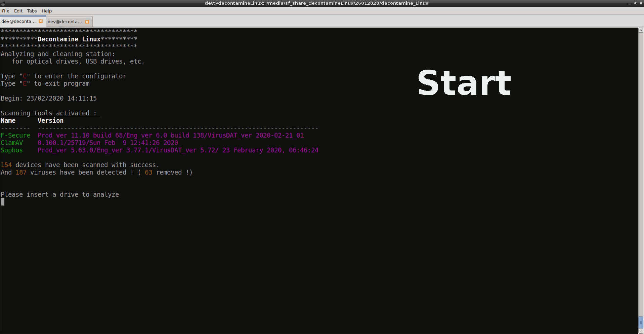Minimize the terminal window

point(629,3)
